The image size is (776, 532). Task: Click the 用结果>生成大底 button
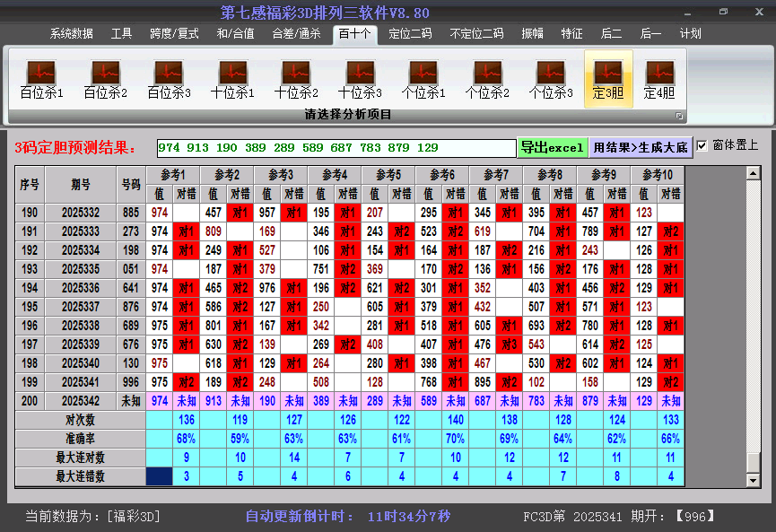[640, 147]
